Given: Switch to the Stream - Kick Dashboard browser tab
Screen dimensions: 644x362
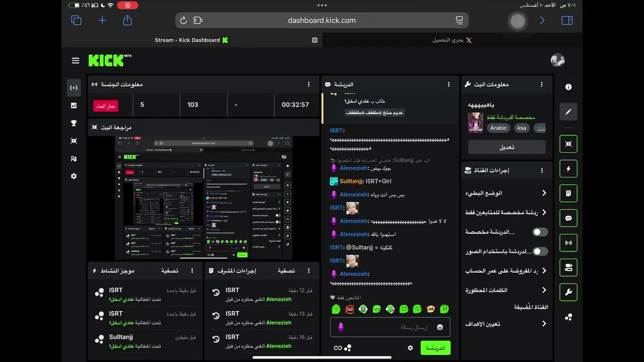Looking at the screenshot, I should point(191,40).
